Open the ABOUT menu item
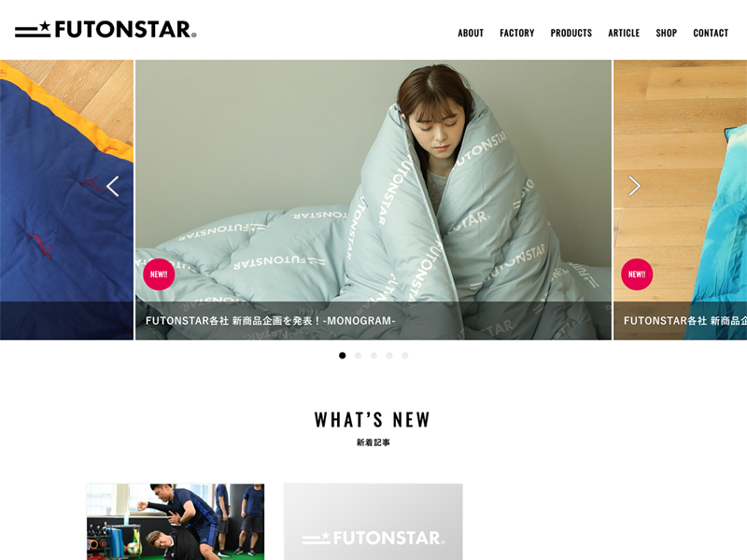The height and width of the screenshot is (560, 747). [x=471, y=33]
